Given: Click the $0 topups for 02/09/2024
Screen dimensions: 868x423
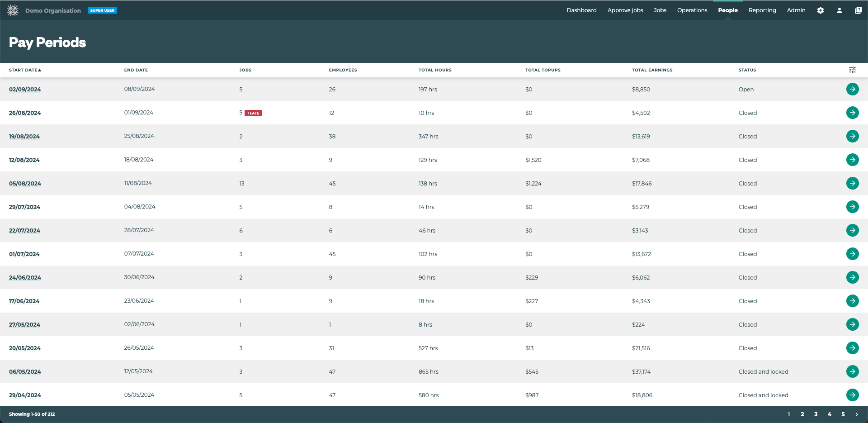Looking at the screenshot, I should pos(529,90).
